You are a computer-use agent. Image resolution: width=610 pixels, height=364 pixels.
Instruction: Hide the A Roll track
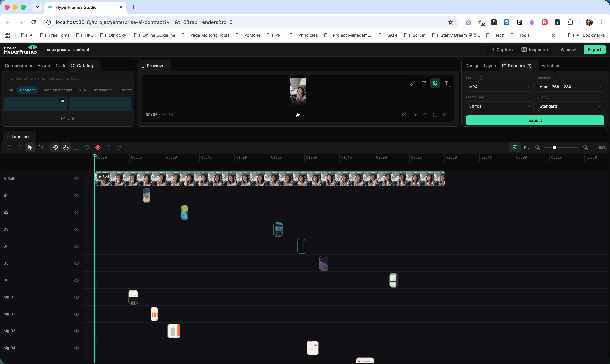(x=77, y=179)
